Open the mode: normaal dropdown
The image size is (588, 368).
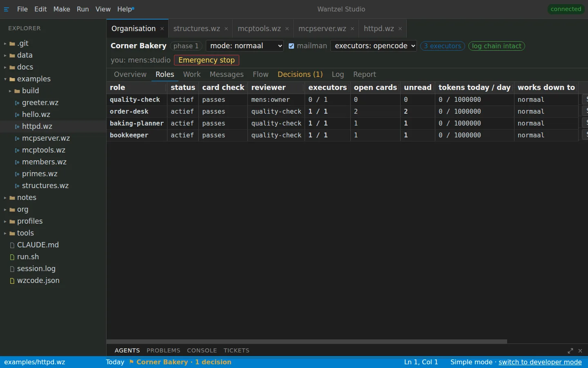pos(245,46)
